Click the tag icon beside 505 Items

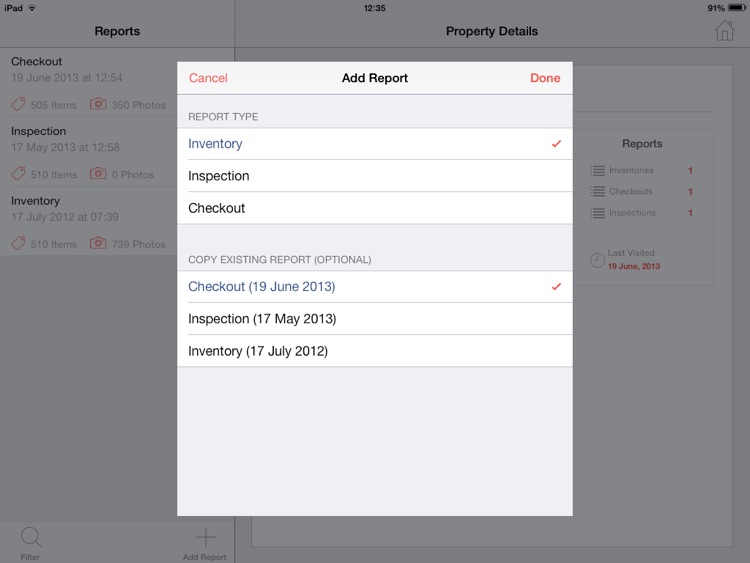pos(18,104)
